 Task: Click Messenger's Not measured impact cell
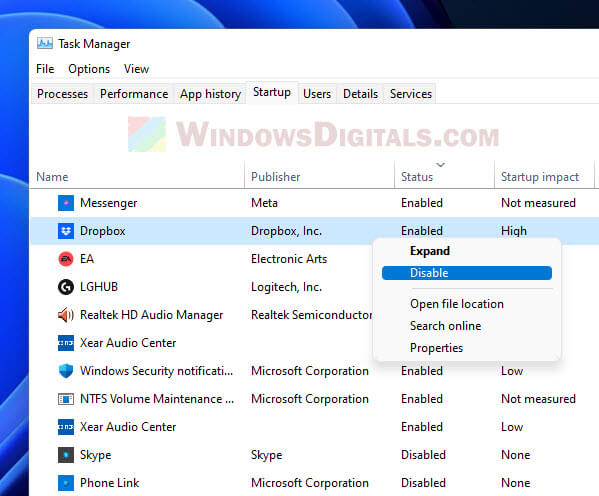[538, 203]
